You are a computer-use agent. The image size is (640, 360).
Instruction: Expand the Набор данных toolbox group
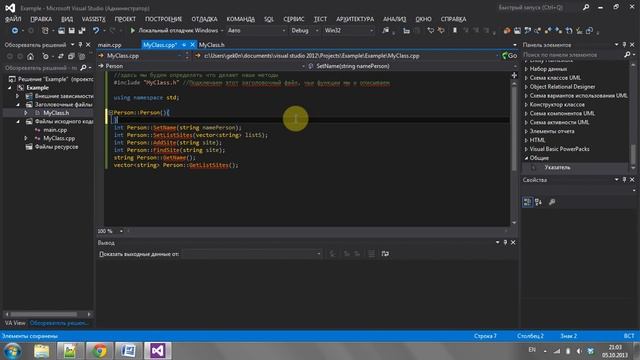click(x=526, y=69)
